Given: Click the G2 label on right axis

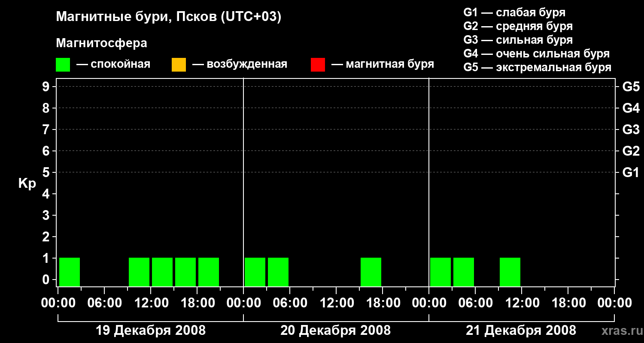Looking at the screenshot, I should pyautogui.click(x=631, y=151).
